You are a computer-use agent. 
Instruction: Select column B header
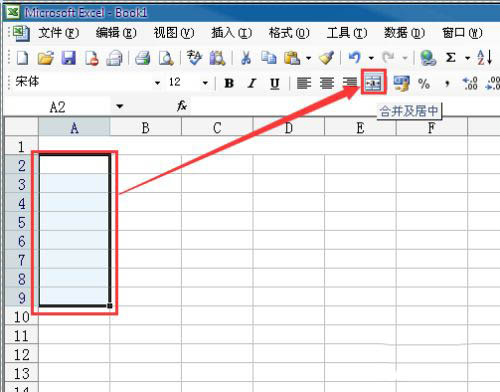click(146, 127)
